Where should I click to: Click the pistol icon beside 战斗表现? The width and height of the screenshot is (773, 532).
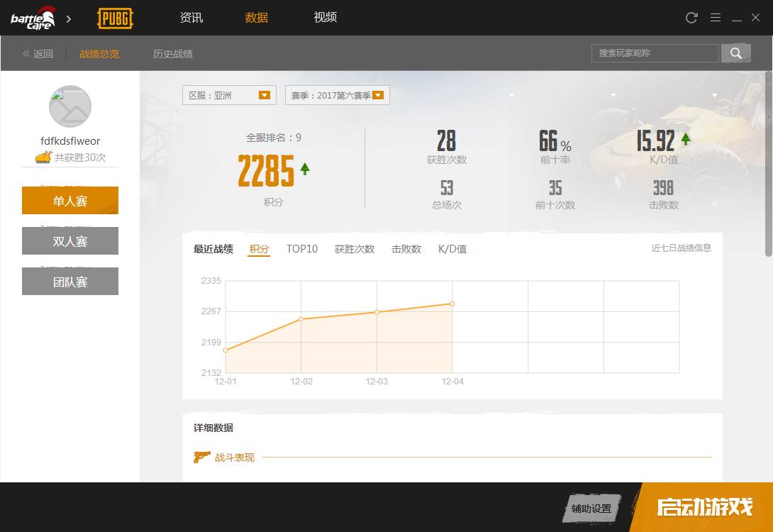[203, 457]
